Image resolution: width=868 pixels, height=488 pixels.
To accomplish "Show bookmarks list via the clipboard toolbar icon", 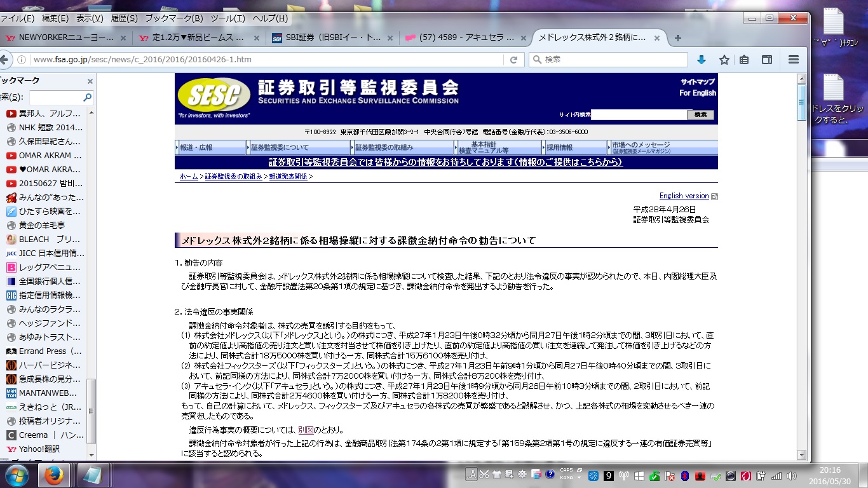I will click(x=744, y=60).
